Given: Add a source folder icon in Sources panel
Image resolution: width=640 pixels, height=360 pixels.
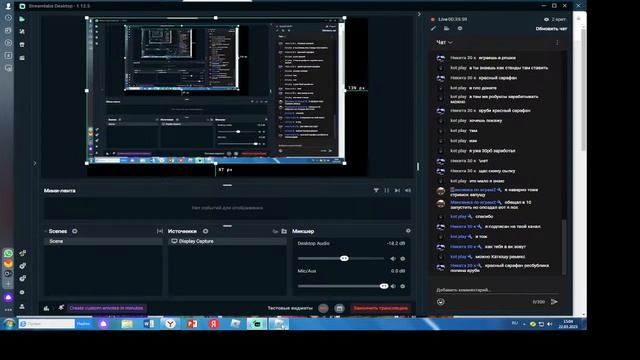Looking at the screenshot, I should pyautogui.click(x=284, y=231).
